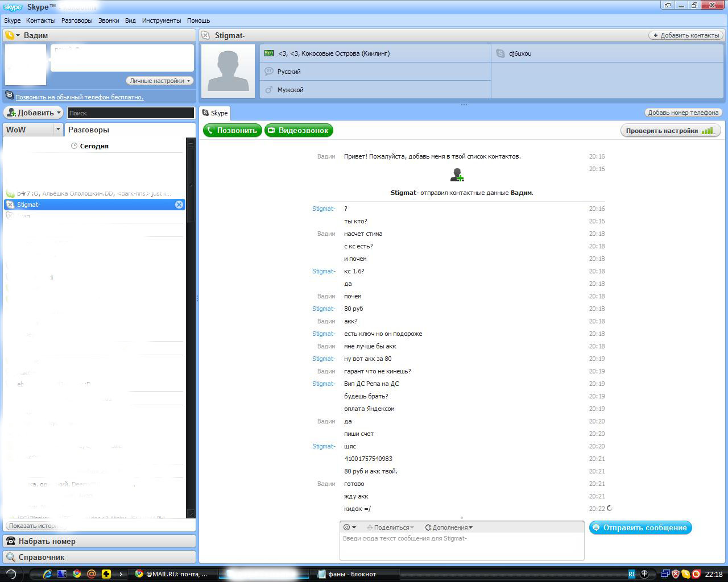The width and height of the screenshot is (728, 582).
Task: Click the add-contact icon in chat
Action: (457, 174)
